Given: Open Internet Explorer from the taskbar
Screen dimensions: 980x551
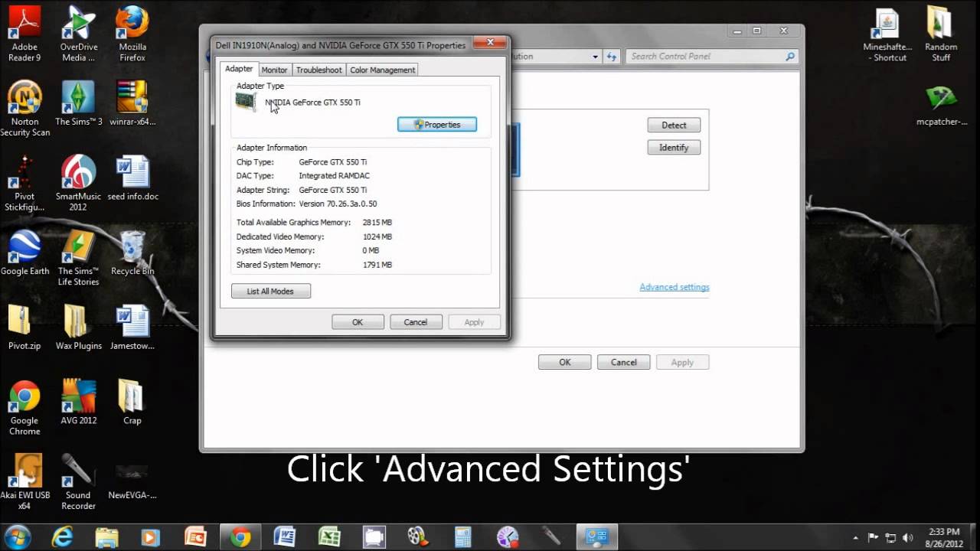Looking at the screenshot, I should click(x=64, y=536).
